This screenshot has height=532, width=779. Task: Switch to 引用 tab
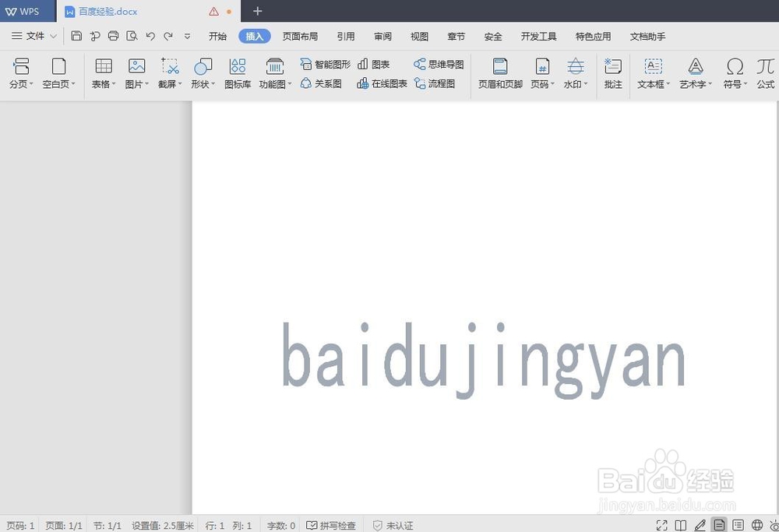(x=346, y=37)
